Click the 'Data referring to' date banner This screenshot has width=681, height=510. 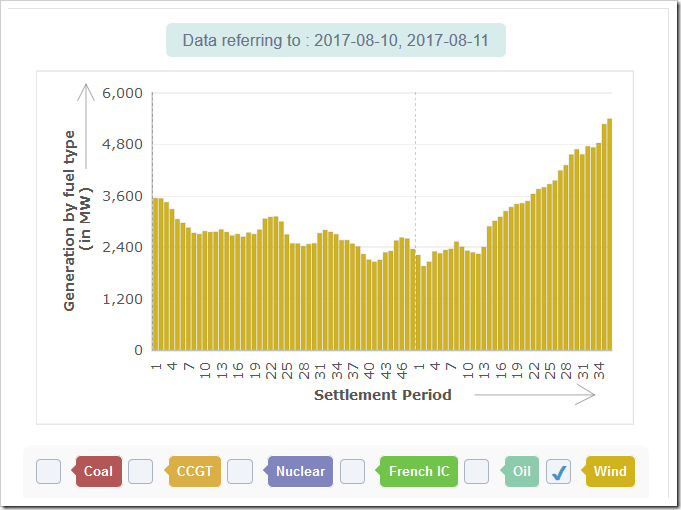click(336, 41)
